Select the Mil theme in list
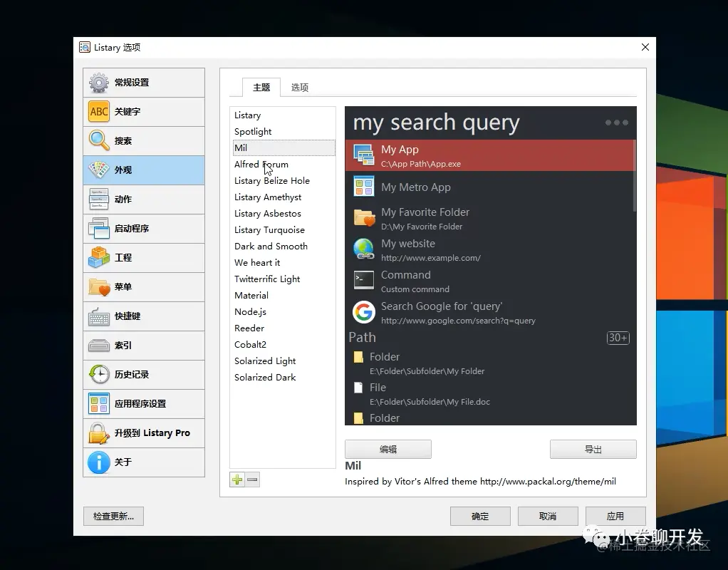The image size is (728, 570). pyautogui.click(x=284, y=147)
